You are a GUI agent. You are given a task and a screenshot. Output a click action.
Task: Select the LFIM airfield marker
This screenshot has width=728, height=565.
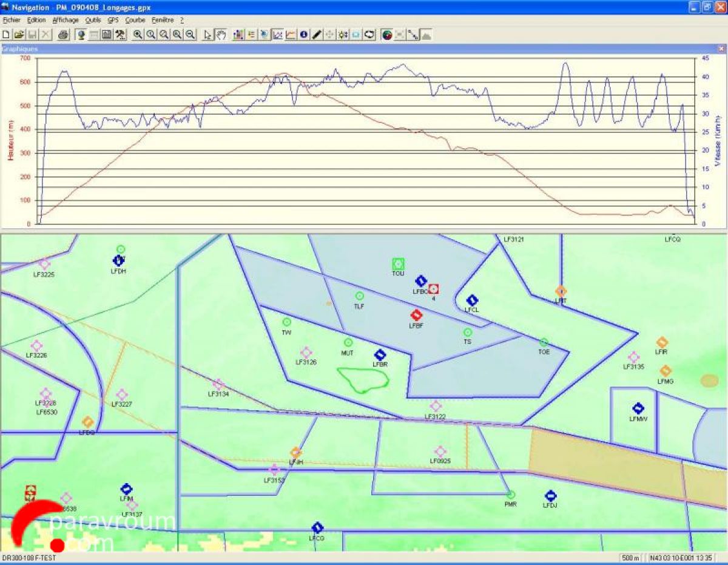(126, 489)
